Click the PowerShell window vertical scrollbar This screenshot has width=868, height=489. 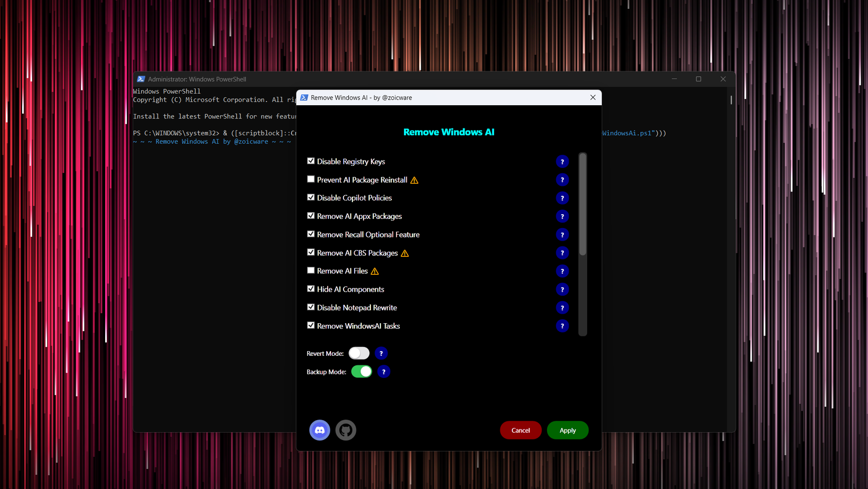point(731,100)
